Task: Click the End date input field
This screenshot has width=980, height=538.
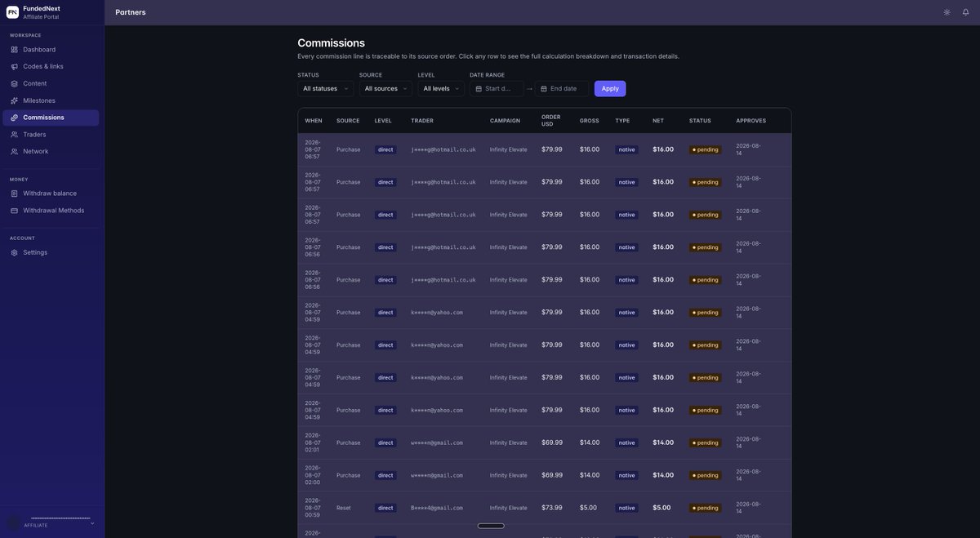Action: [x=562, y=88]
